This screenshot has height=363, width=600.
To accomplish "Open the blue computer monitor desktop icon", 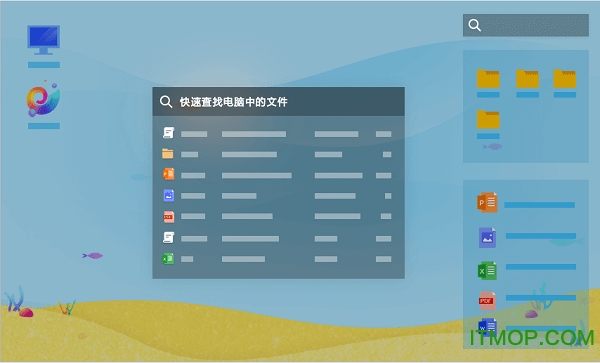I will 44,40.
